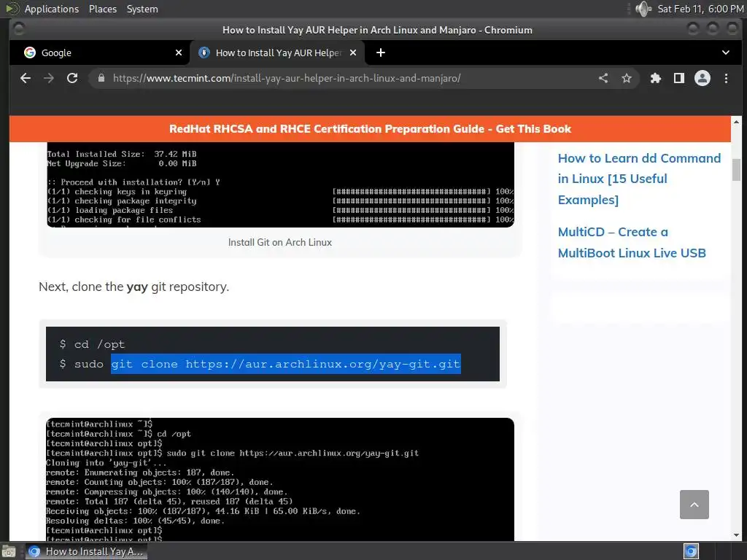The image size is (747, 560).
Task: Click the Install Git on Arch Linux screenshot
Action: (281, 184)
